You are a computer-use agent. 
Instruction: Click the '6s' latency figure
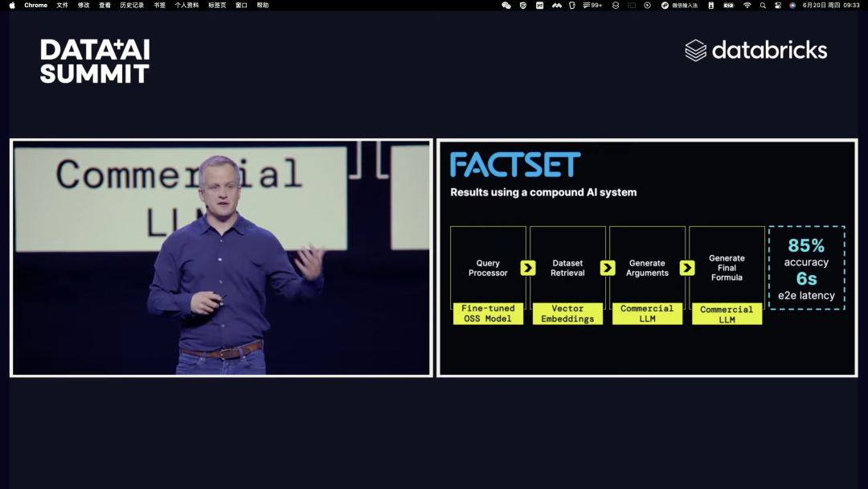click(x=807, y=278)
